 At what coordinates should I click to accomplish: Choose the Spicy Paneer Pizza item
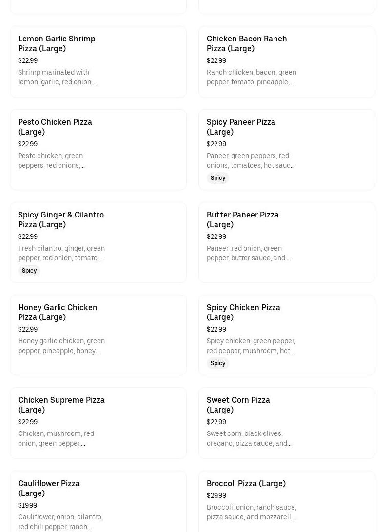click(x=241, y=127)
